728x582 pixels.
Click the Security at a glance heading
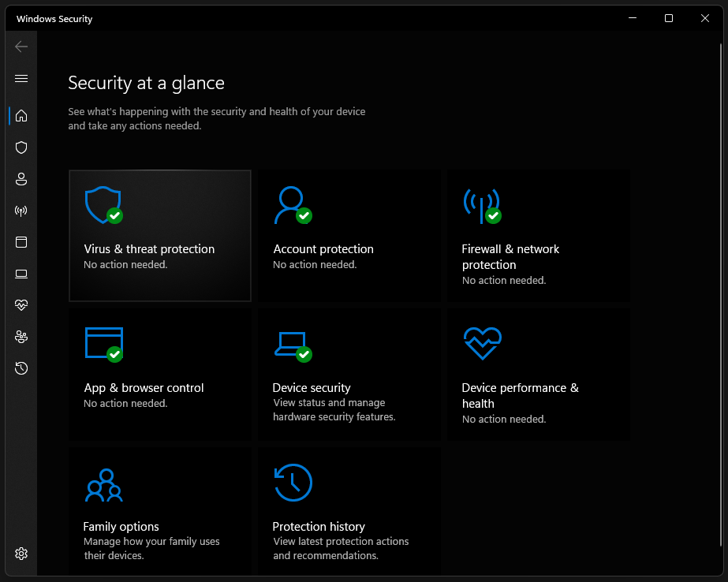click(146, 83)
